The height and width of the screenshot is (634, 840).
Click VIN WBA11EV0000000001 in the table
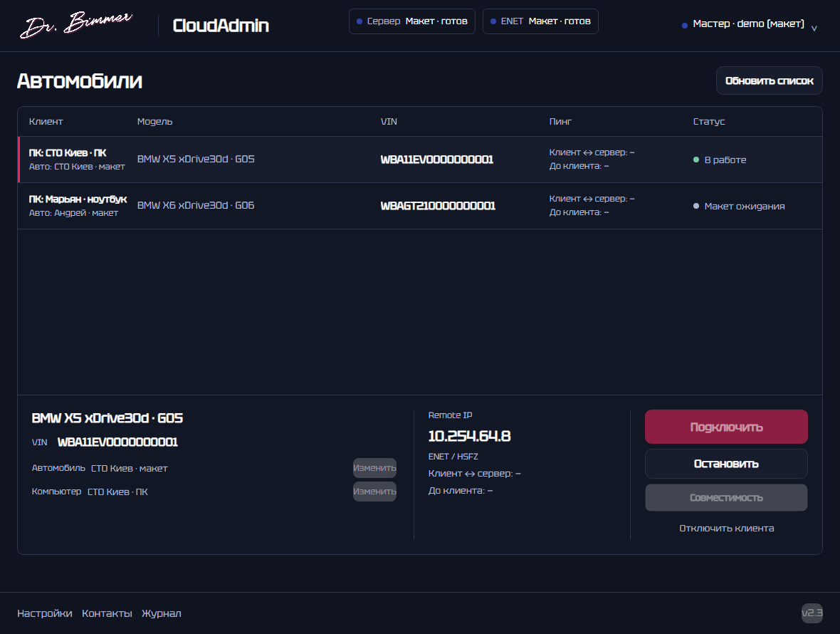click(x=436, y=160)
